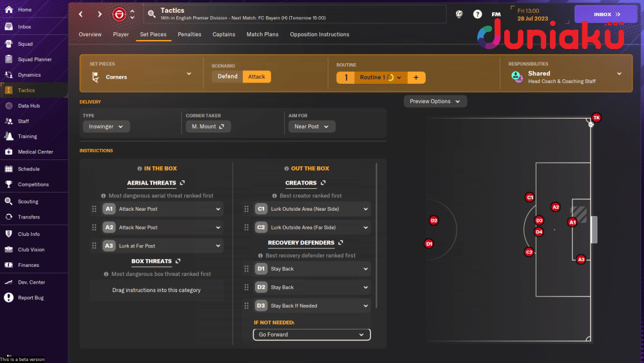Open the Go Forward dropdown
The width and height of the screenshot is (644, 363).
312,334
